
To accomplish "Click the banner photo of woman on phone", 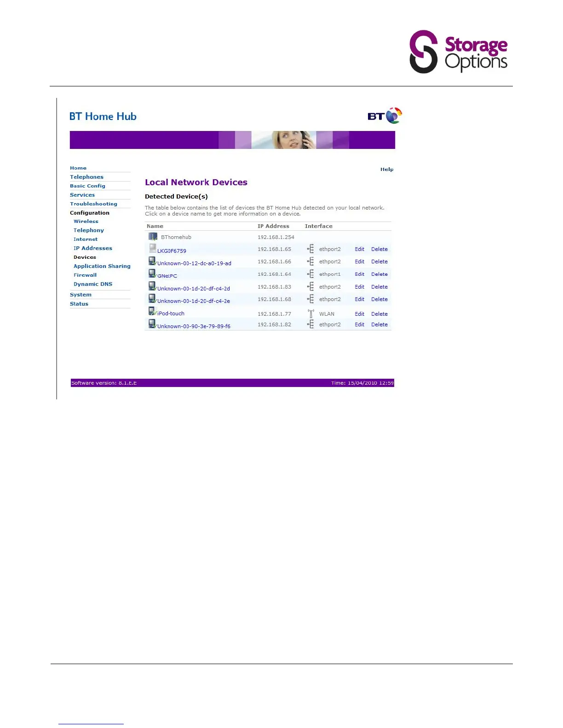I will click(284, 140).
